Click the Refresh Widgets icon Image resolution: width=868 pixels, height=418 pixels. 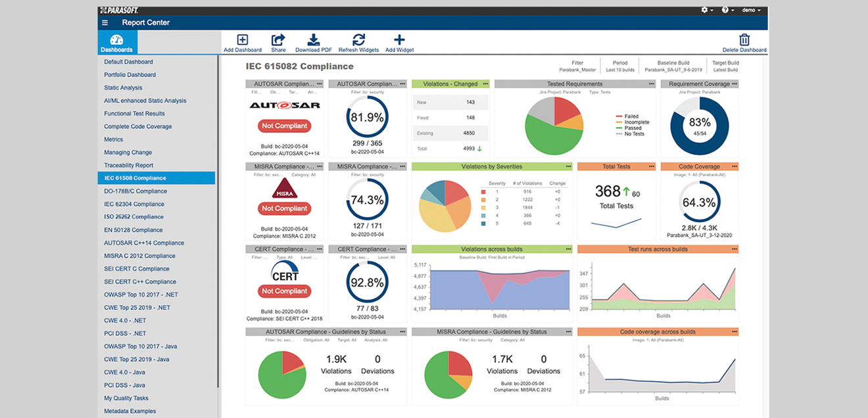click(x=358, y=40)
